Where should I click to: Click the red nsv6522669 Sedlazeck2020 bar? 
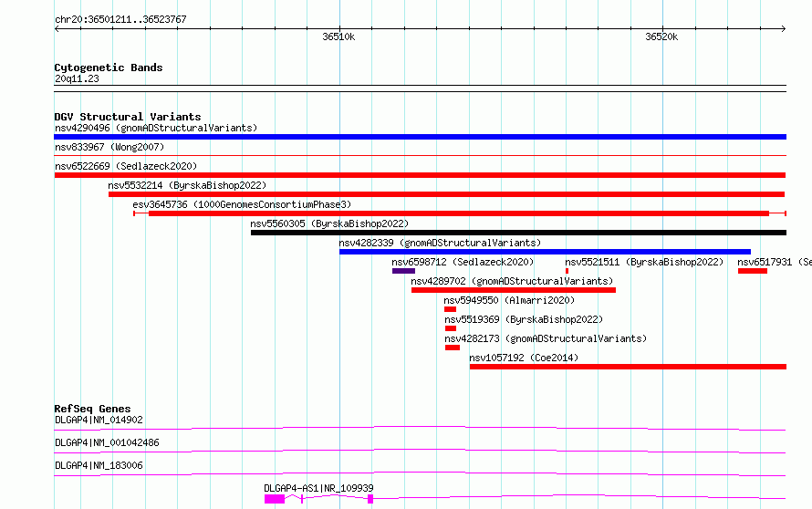click(420, 175)
